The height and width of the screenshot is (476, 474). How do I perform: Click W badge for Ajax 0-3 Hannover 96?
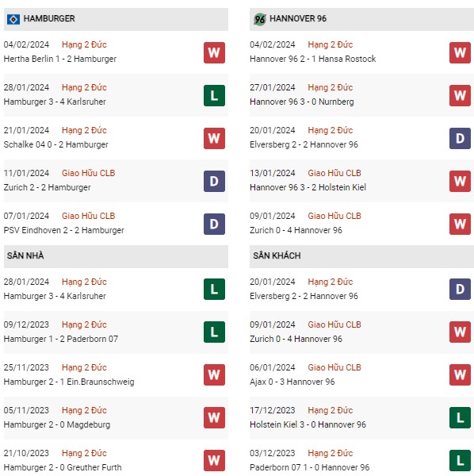pyautogui.click(x=460, y=374)
